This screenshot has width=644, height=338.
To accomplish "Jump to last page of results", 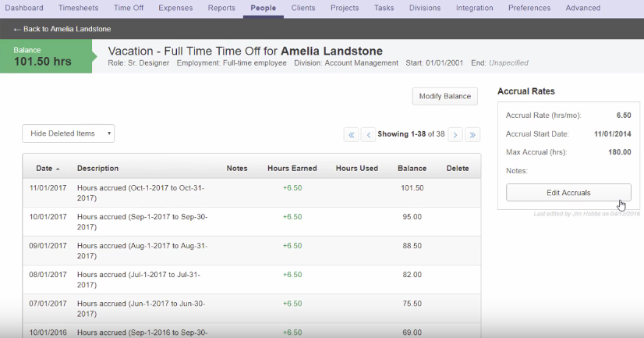I will pyautogui.click(x=472, y=134).
